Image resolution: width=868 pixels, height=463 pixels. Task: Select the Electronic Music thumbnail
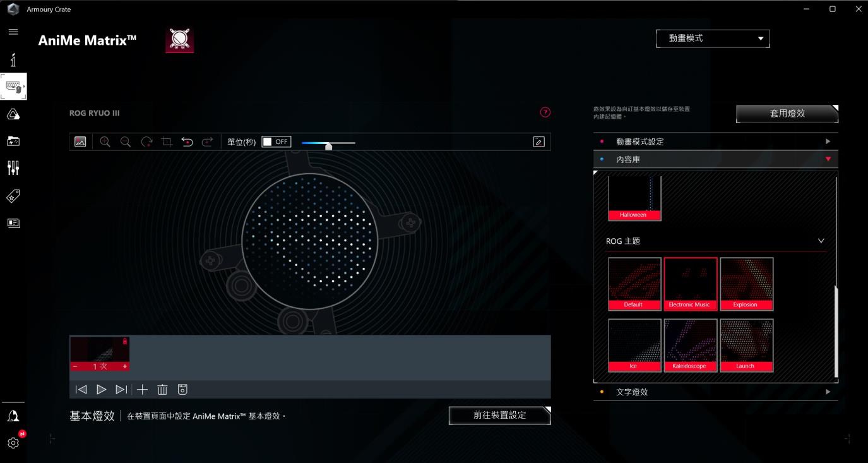pyautogui.click(x=690, y=284)
